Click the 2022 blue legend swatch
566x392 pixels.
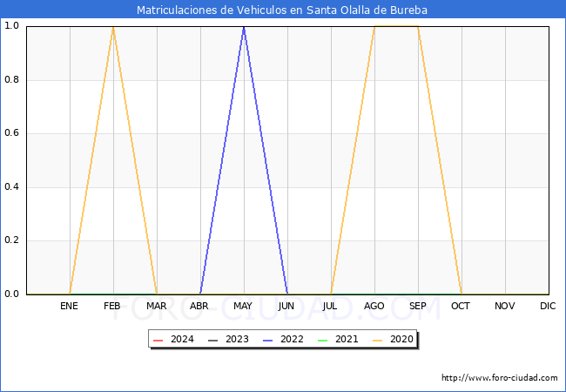coord(268,340)
